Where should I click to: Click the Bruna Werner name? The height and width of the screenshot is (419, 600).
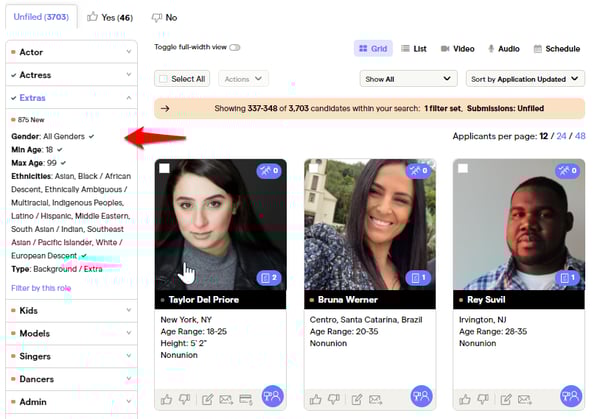pos(347,300)
